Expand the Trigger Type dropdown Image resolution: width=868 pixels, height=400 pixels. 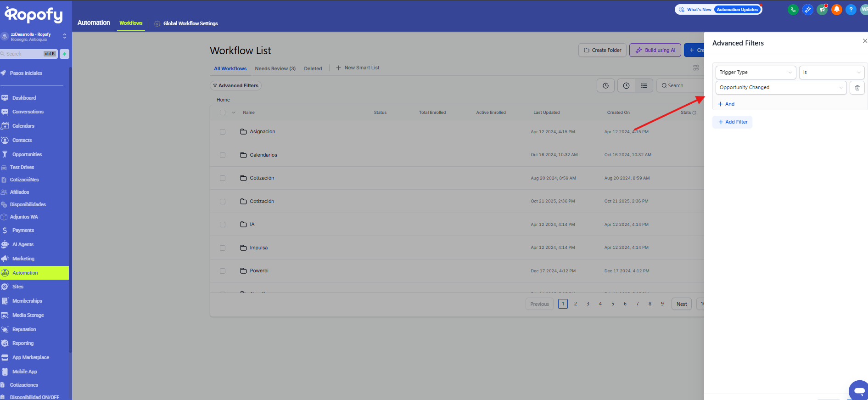click(756, 73)
